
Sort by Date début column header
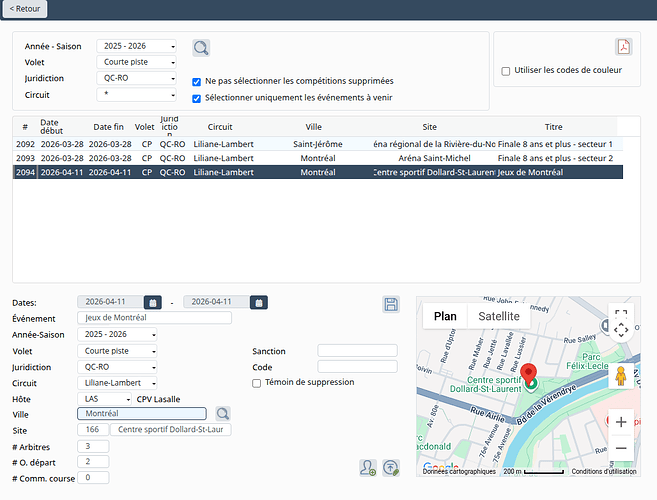tap(51, 127)
